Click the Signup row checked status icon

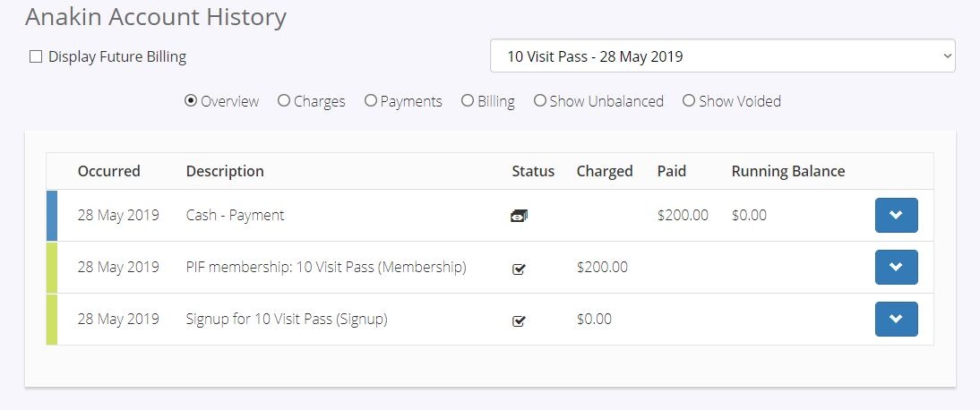519,320
